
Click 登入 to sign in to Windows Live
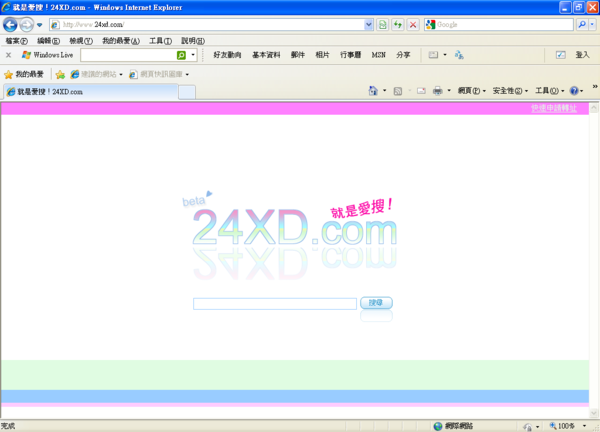tap(582, 55)
